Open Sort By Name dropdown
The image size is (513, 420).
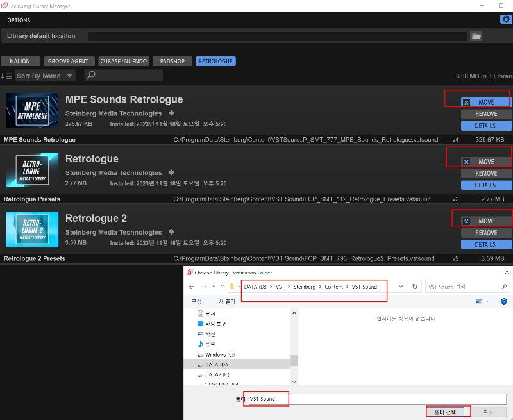click(45, 76)
